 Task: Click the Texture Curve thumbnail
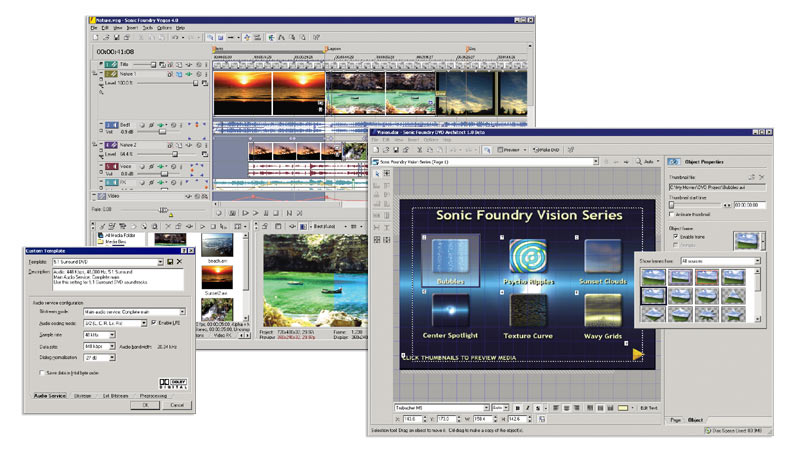[528, 310]
